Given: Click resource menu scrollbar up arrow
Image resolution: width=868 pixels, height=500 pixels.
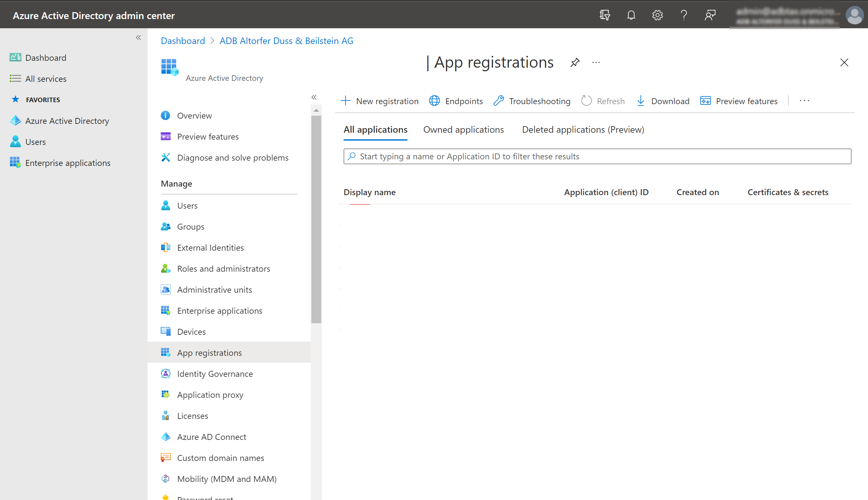Looking at the screenshot, I should [x=316, y=111].
